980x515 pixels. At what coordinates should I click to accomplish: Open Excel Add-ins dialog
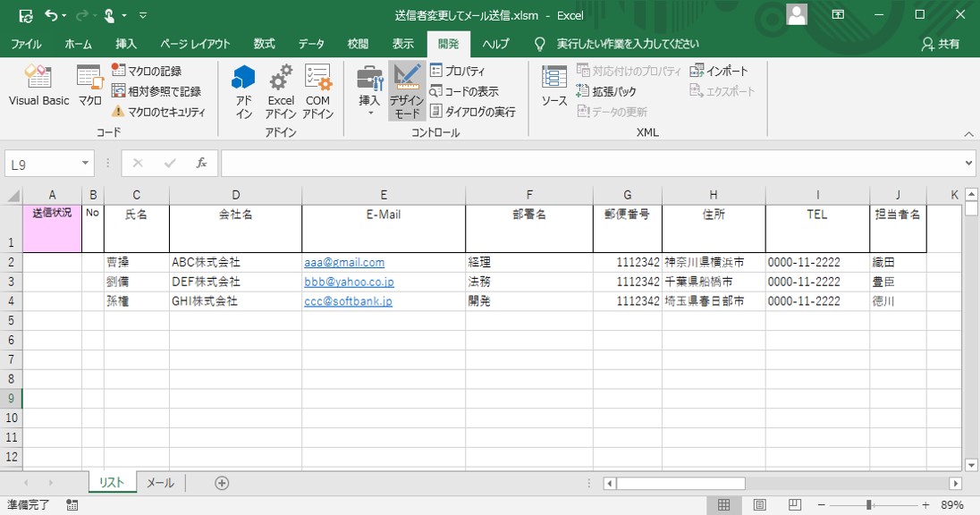pos(281,91)
